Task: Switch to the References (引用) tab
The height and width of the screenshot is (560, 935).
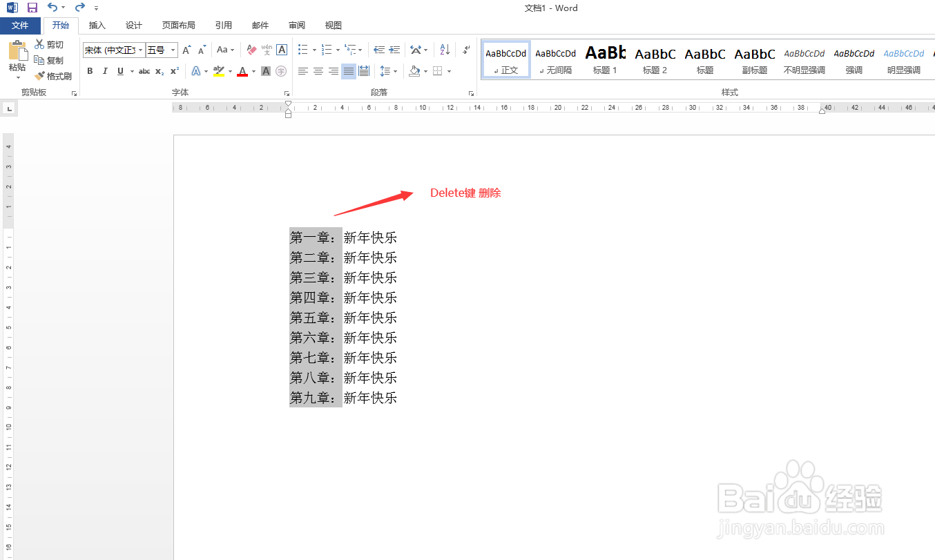Action: click(x=224, y=26)
